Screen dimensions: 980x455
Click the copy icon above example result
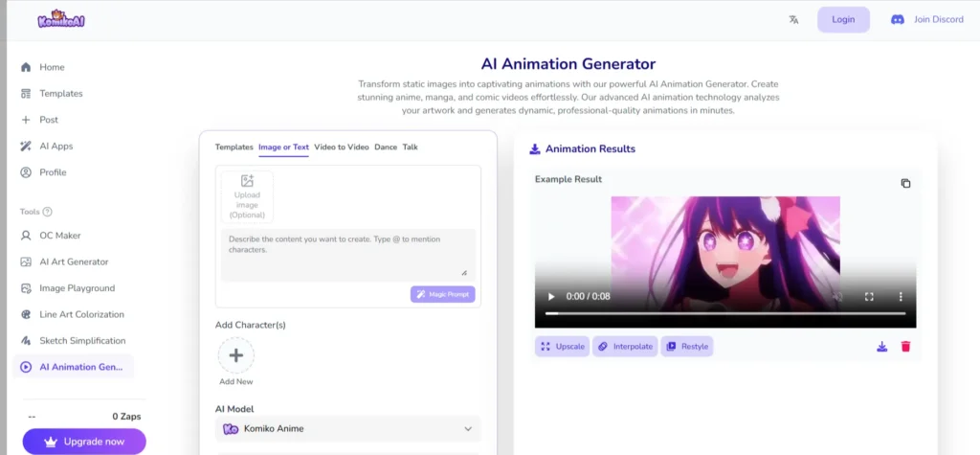(905, 183)
